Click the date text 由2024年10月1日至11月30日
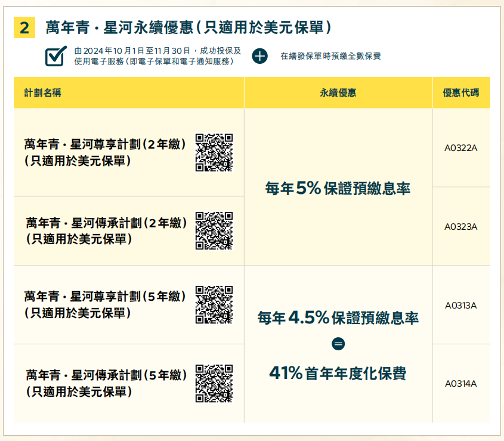 [132, 51]
